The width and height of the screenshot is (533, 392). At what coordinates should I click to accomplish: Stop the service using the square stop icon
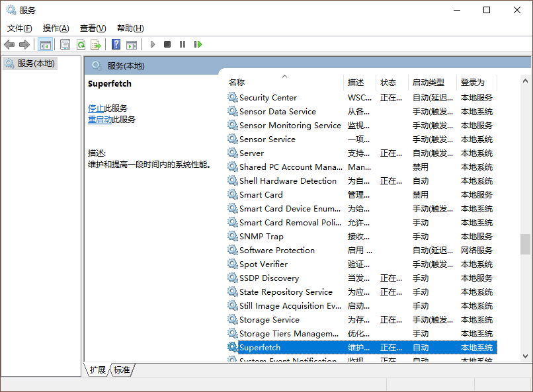point(168,44)
